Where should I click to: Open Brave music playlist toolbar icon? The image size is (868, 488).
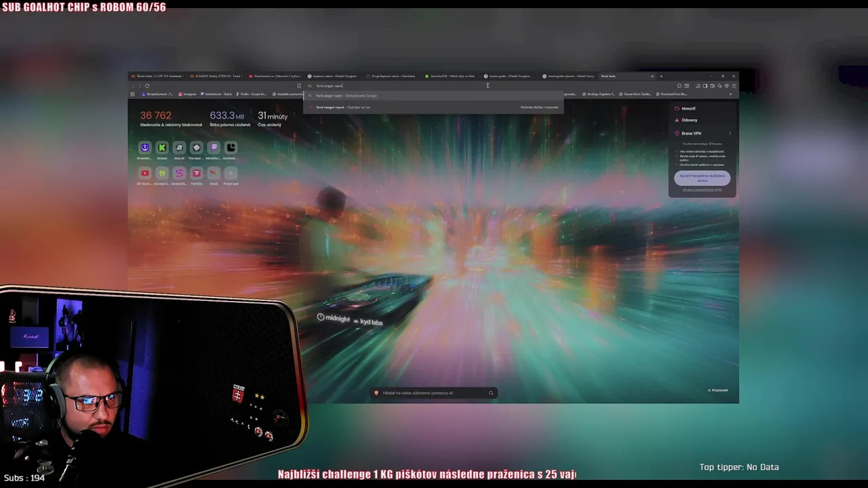click(x=698, y=86)
